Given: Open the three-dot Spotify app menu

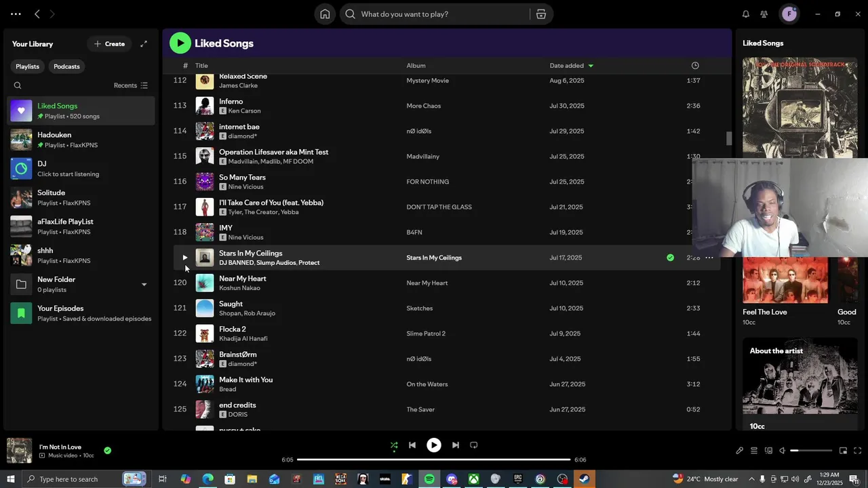Looking at the screenshot, I should [16, 14].
